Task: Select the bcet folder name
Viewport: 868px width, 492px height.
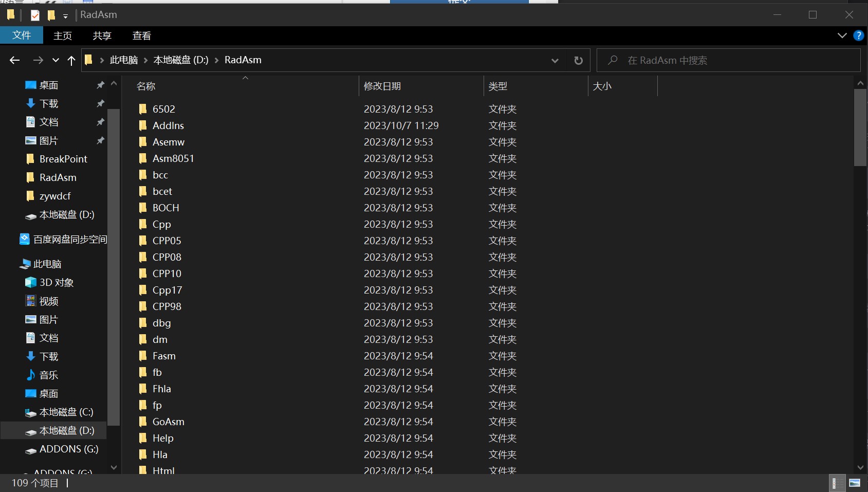Action: (162, 191)
